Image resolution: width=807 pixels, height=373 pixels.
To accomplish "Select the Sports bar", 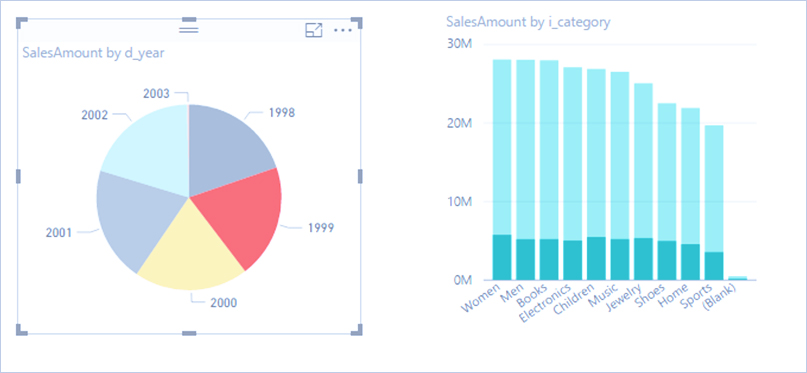I will 714,203.
